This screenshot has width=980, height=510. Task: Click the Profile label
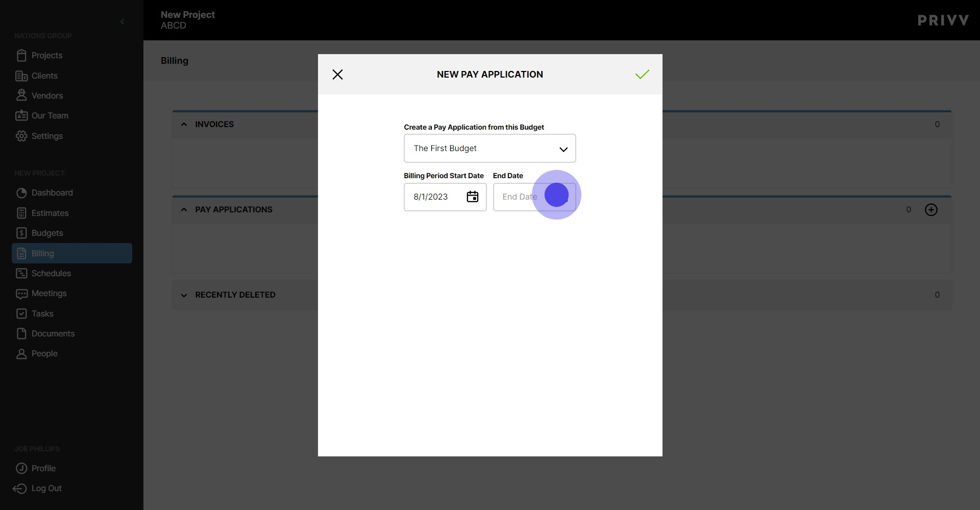point(43,468)
